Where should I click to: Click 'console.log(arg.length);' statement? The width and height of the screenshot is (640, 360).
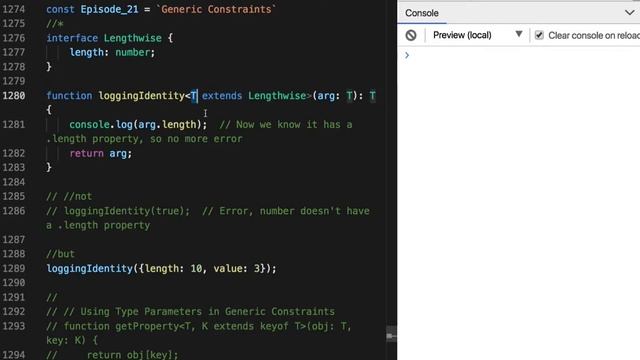pyautogui.click(x=138, y=124)
